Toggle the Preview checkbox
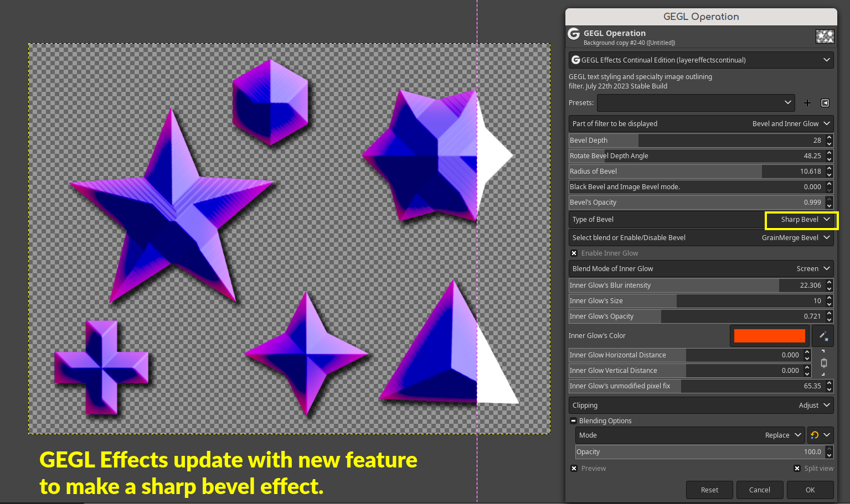Image resolution: width=850 pixels, height=504 pixels. click(x=574, y=469)
